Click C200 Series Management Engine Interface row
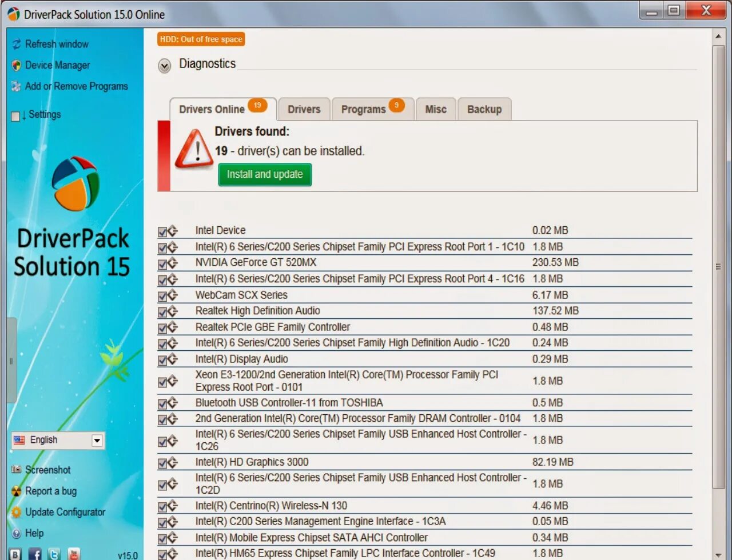 pyautogui.click(x=424, y=521)
